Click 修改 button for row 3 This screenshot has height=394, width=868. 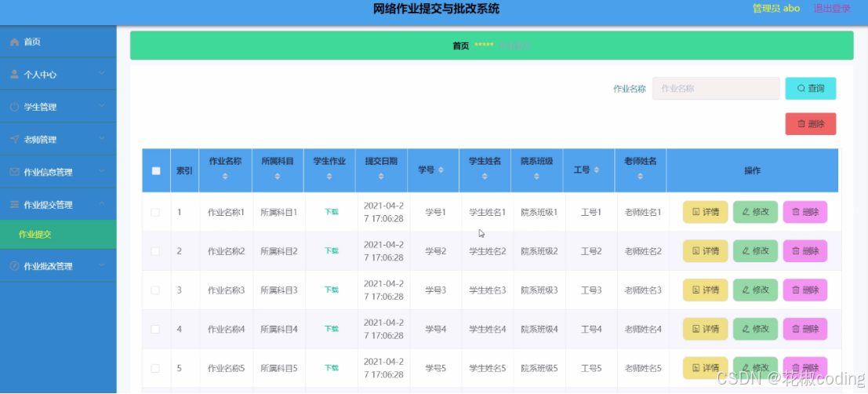point(755,290)
